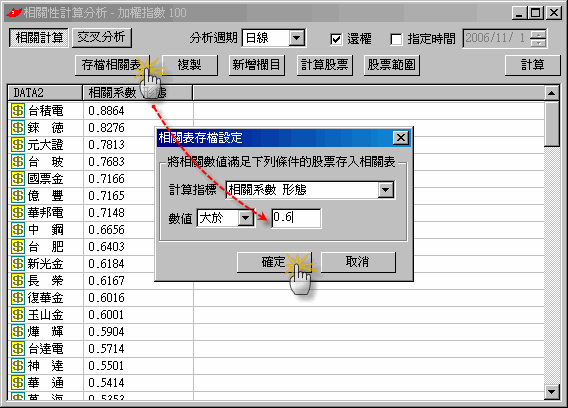The width and height of the screenshot is (568, 408).
Task: Confirm the dialog with 確定
Action: pyautogui.click(x=274, y=262)
